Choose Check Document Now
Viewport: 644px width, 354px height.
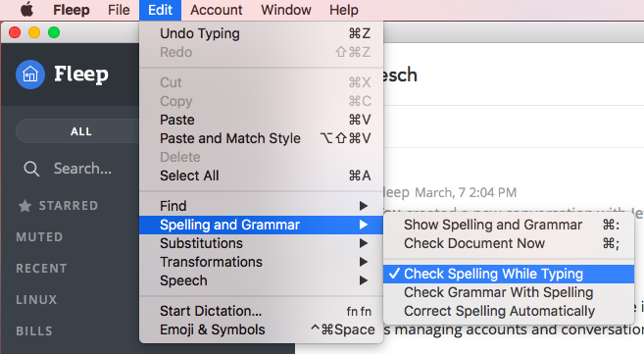pos(509,243)
